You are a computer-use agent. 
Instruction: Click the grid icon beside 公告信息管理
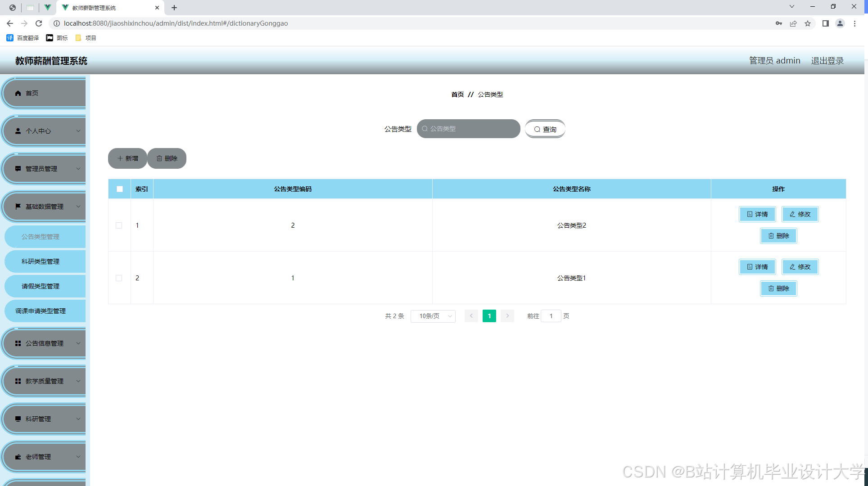point(18,343)
